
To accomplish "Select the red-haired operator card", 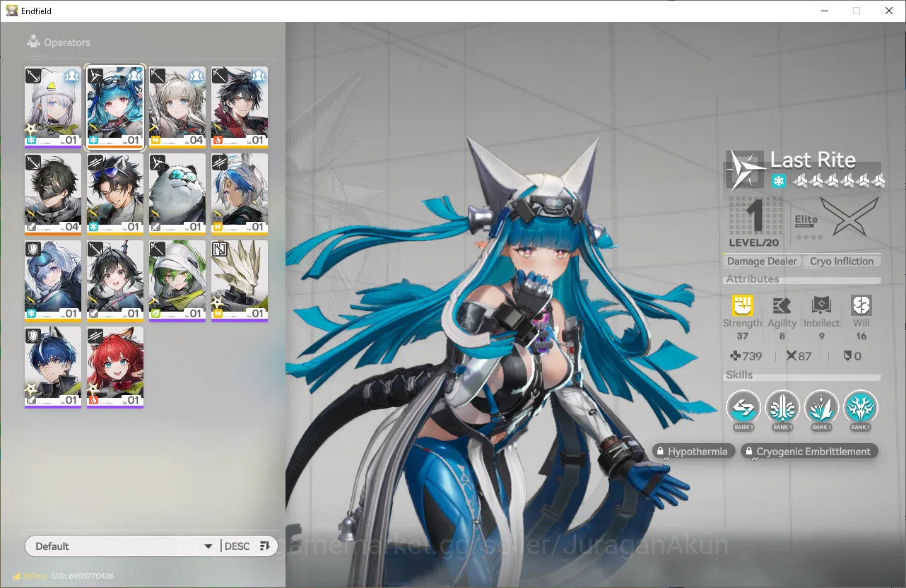I will pyautogui.click(x=115, y=367).
